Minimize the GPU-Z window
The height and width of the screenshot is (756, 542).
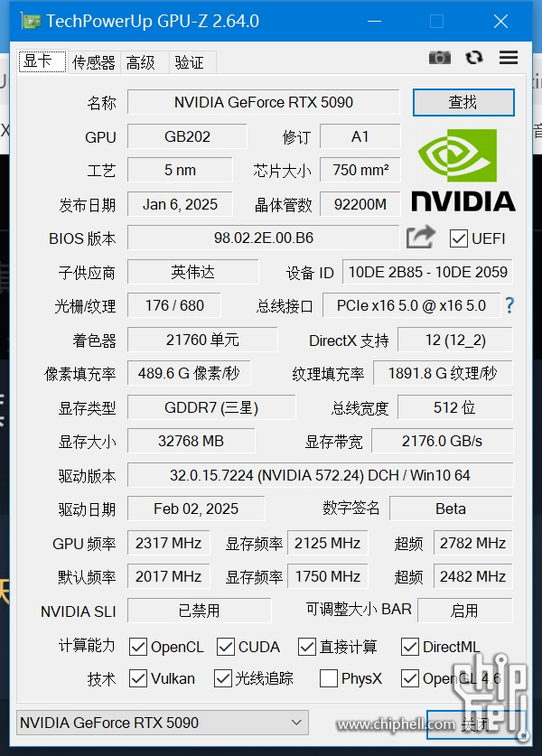(x=374, y=21)
